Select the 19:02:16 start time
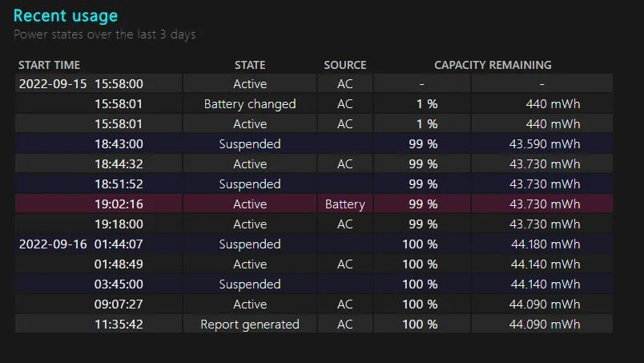Screen dimensions: 644x363 (119, 204)
